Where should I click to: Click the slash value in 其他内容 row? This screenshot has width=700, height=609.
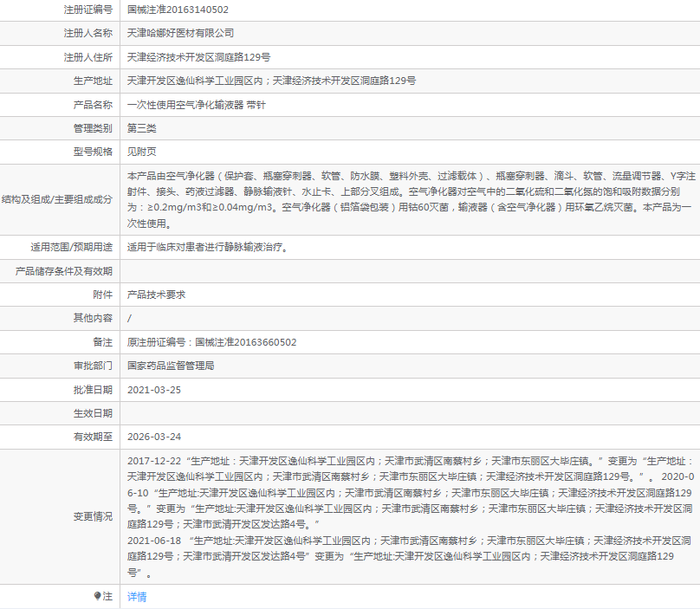pos(129,318)
